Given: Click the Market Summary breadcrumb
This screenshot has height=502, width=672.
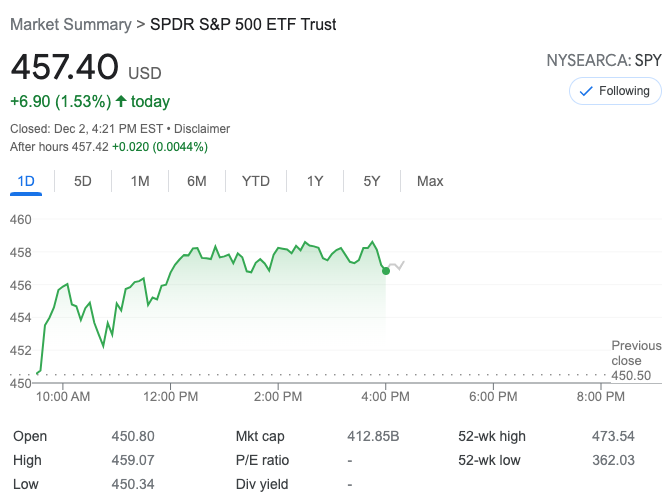Looking at the screenshot, I should (70, 24).
